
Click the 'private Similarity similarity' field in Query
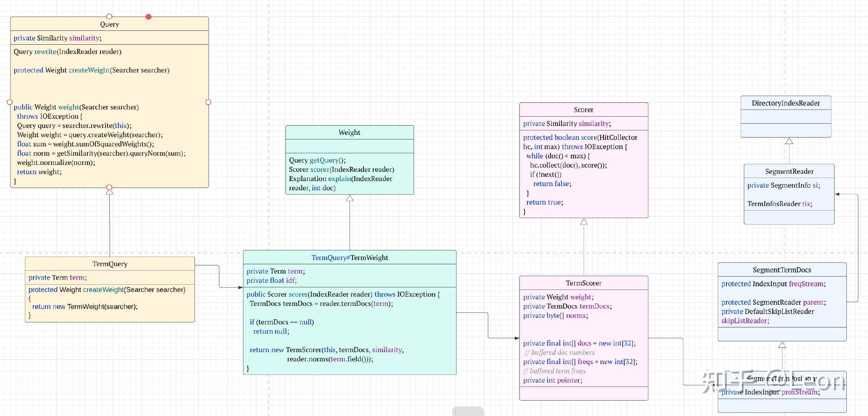pyautogui.click(x=58, y=38)
